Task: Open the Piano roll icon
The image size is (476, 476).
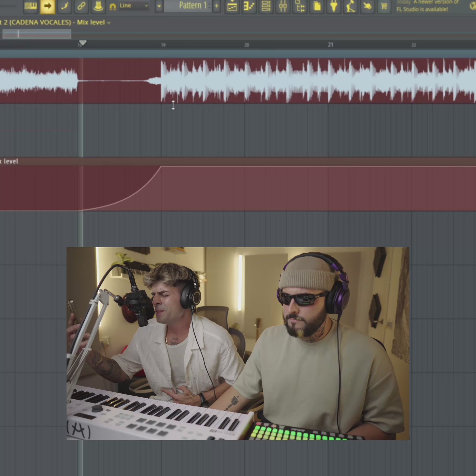Action: [249, 6]
